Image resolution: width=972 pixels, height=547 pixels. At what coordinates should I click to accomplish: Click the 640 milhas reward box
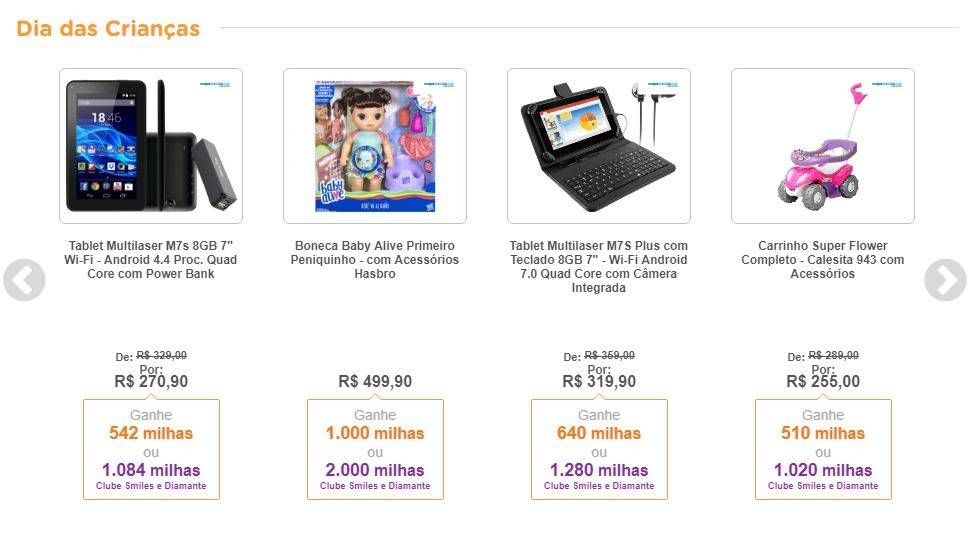pos(599,450)
